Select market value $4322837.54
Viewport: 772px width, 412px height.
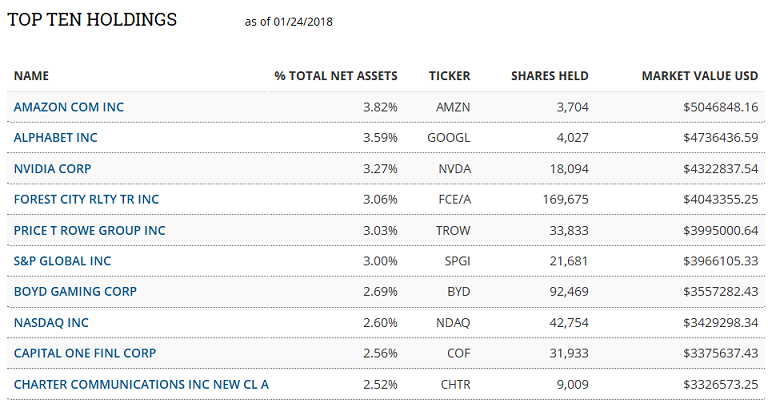[x=720, y=168]
